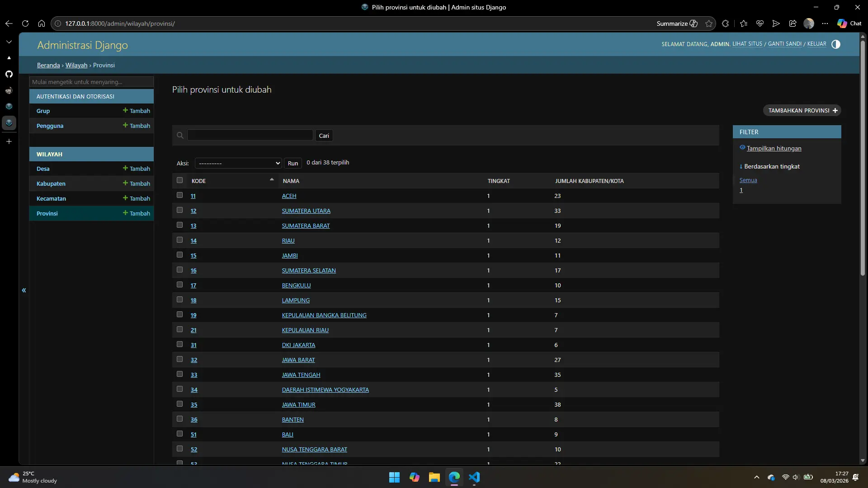
Task: Open File Explorer from taskbar
Action: coord(434,477)
